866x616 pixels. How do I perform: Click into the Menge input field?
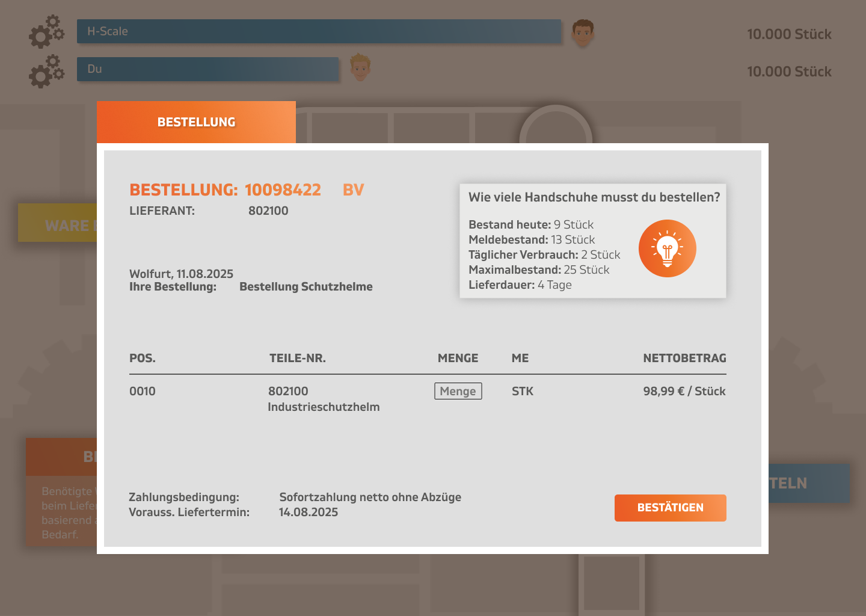(458, 391)
